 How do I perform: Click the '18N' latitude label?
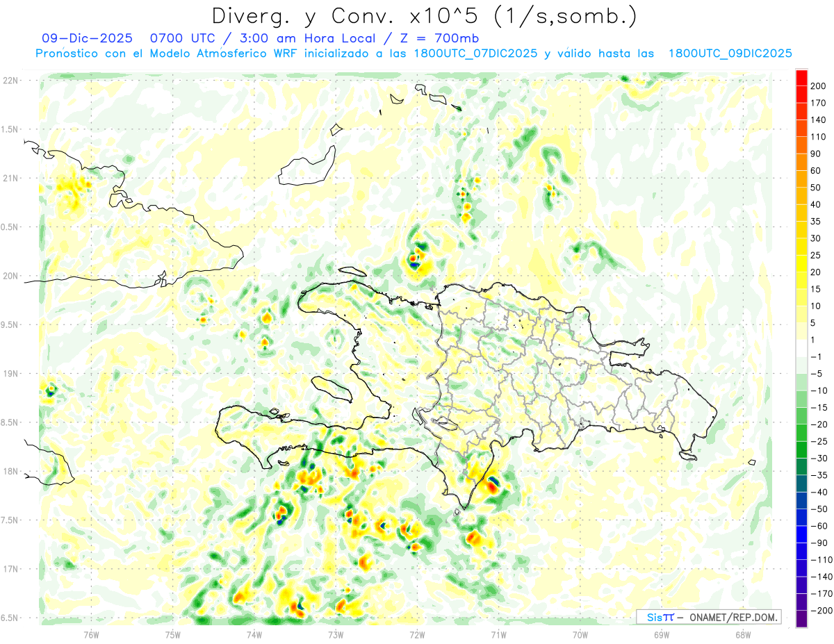tap(10, 472)
